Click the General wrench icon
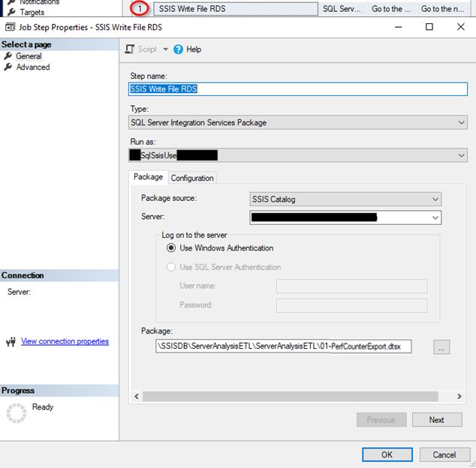Viewport: 476px width, 468px height. click(x=8, y=55)
